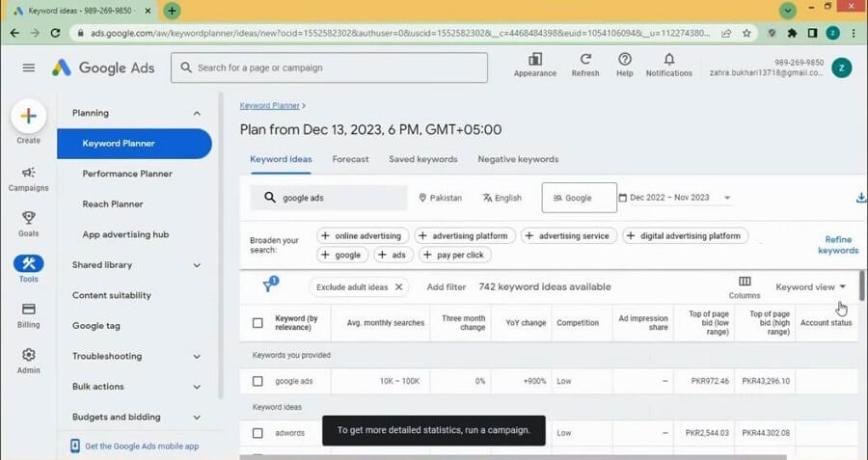The width and height of the screenshot is (868, 460).
Task: Get the Google Ads mobile app link
Action: tap(134, 446)
